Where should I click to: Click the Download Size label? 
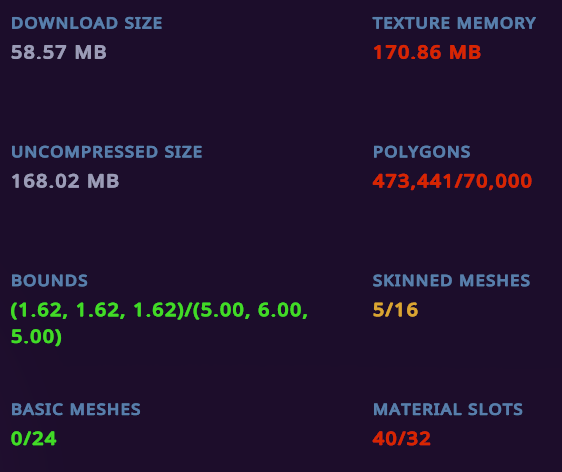tap(87, 23)
